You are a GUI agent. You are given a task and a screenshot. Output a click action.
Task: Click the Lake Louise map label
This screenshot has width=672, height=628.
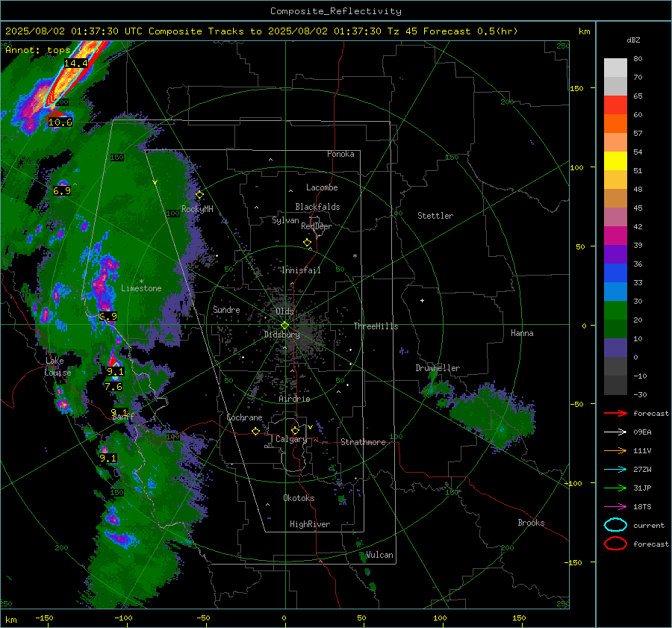57,367
